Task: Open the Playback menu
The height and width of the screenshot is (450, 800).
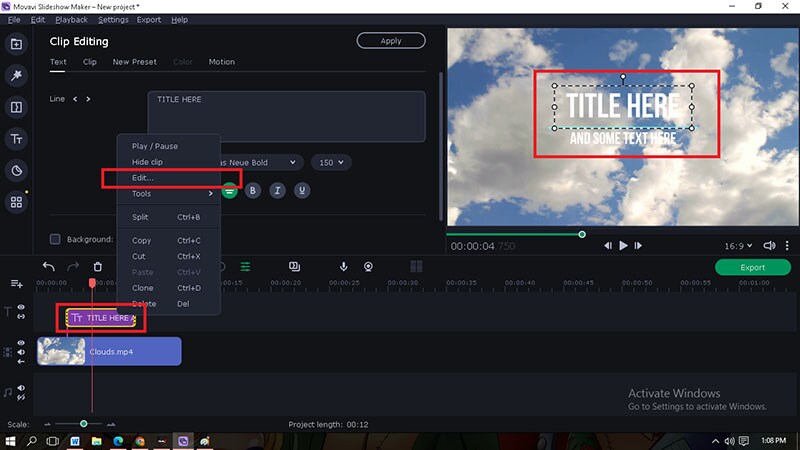Action: point(71,19)
